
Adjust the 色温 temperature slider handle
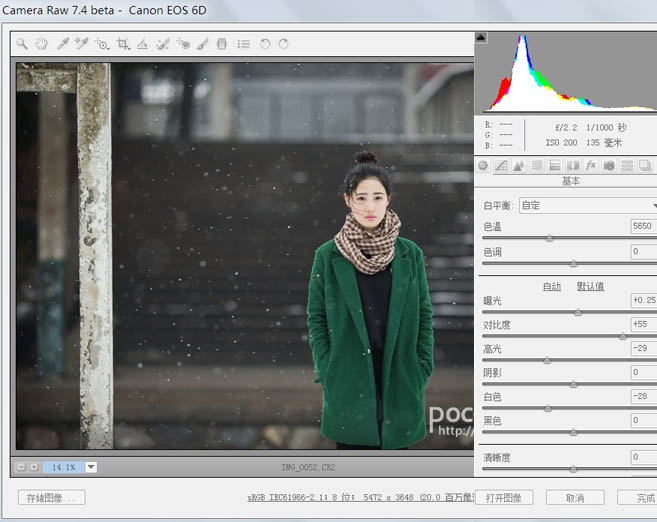pyautogui.click(x=550, y=238)
